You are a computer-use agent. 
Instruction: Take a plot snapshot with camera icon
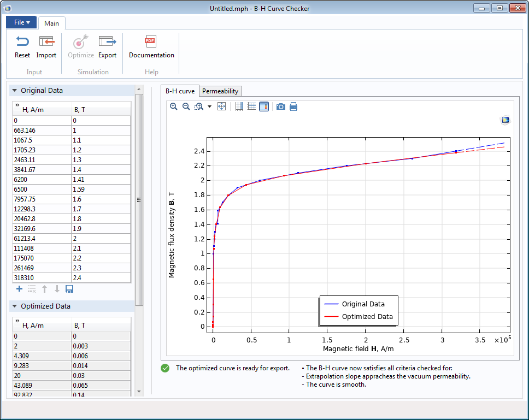coord(280,107)
